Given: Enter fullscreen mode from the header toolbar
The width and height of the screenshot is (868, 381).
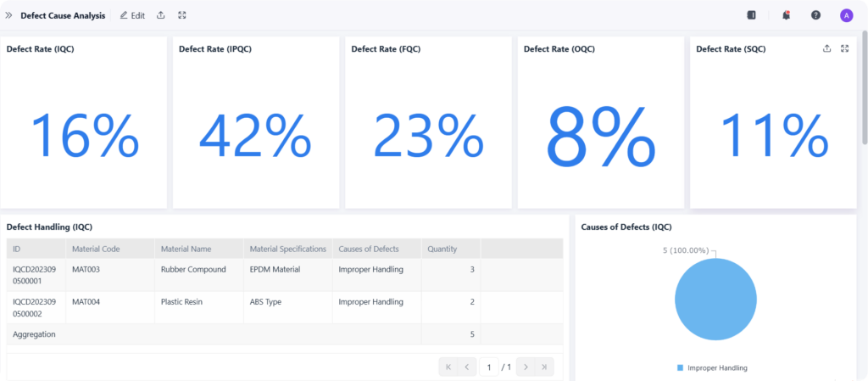Looking at the screenshot, I should [x=182, y=15].
